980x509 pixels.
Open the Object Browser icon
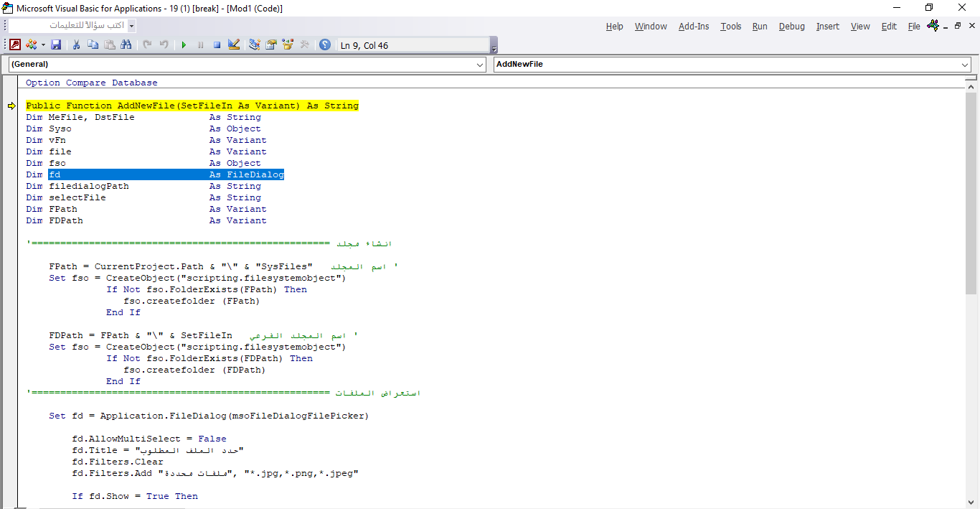(288, 45)
